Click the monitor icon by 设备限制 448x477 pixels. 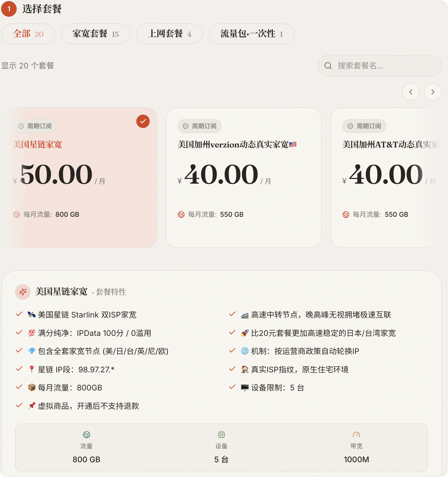pos(245,388)
